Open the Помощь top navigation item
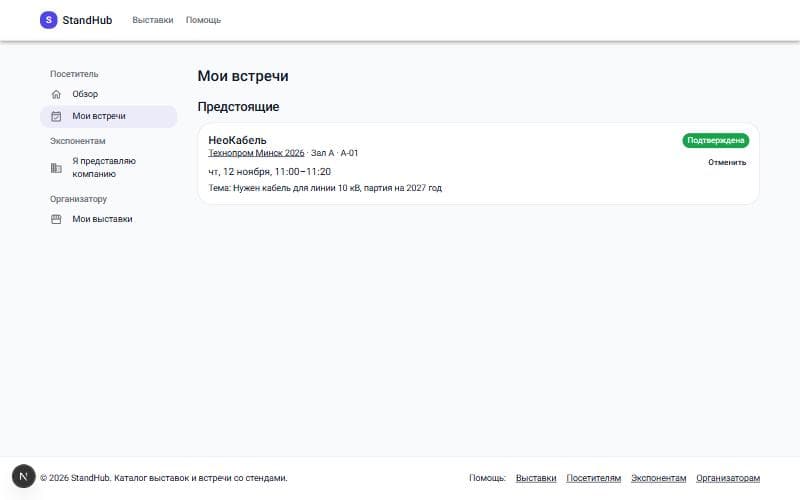Viewport: 800px width, 500px height. [203, 20]
